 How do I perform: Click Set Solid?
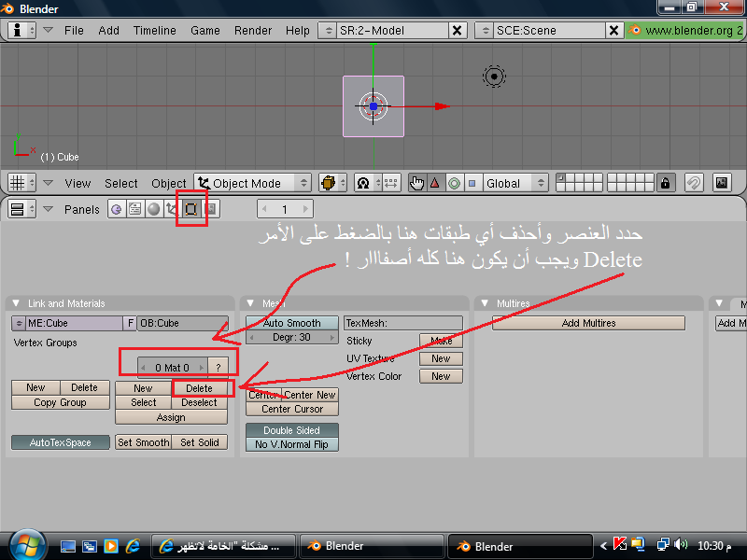(200, 442)
